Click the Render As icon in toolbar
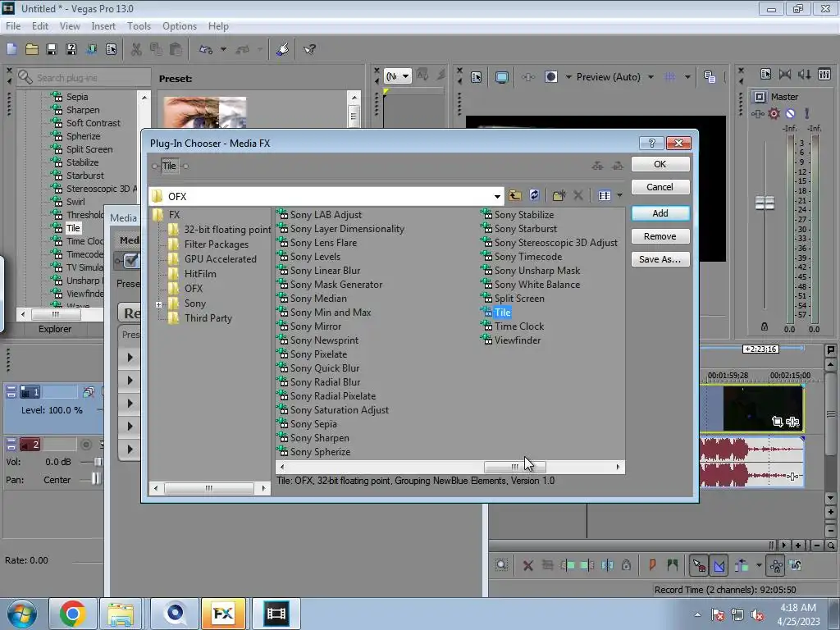The height and width of the screenshot is (630, 840). [92, 49]
